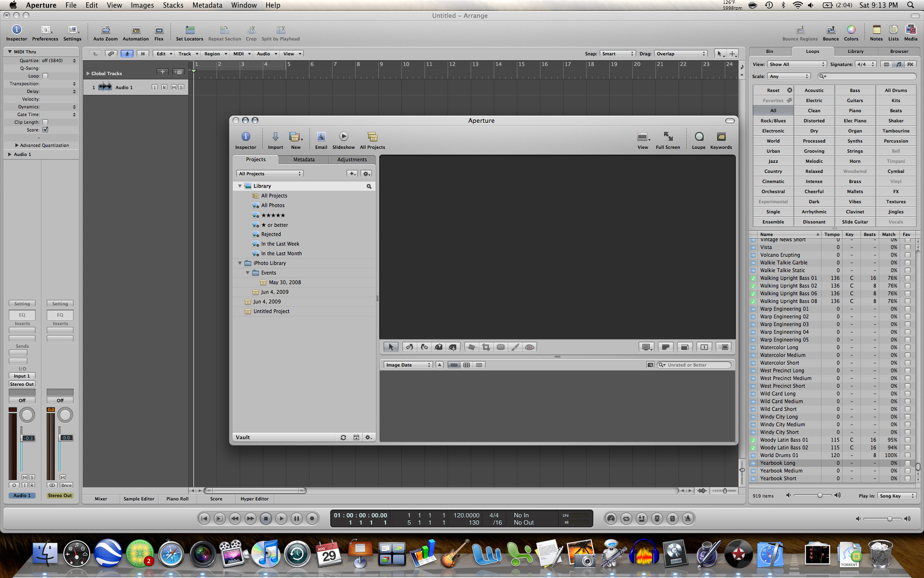Show the Notes panel icon

tap(876, 33)
